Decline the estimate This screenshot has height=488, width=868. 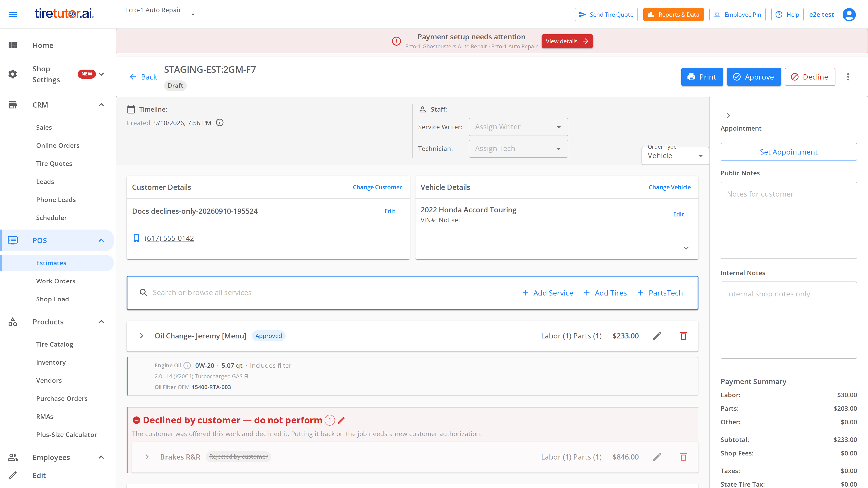tap(810, 77)
